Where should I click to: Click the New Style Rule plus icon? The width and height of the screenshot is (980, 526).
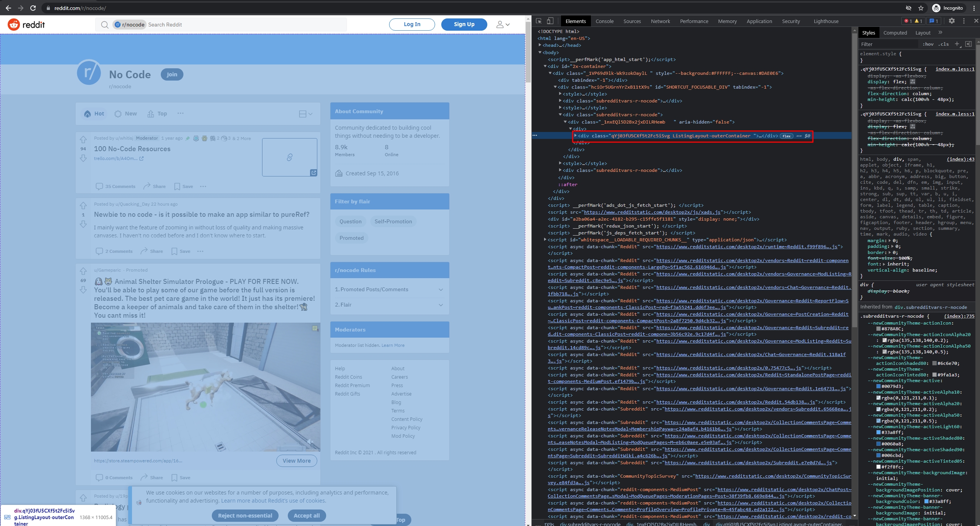(957, 44)
